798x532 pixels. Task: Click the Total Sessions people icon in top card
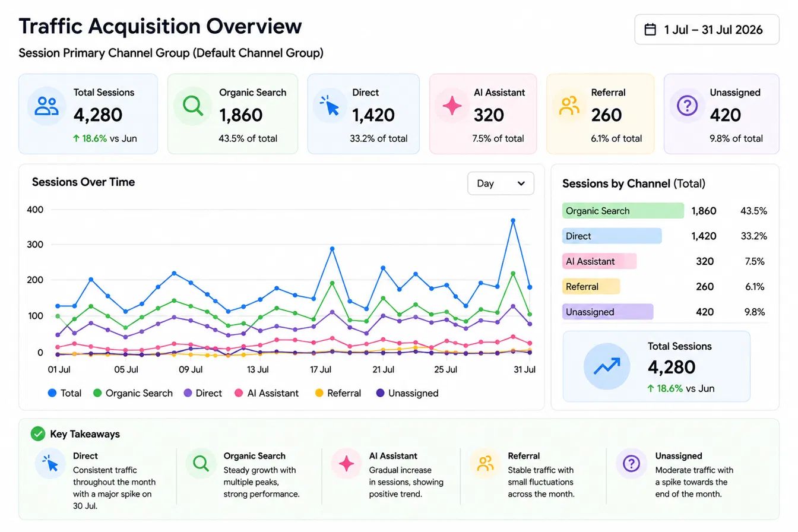(x=46, y=106)
